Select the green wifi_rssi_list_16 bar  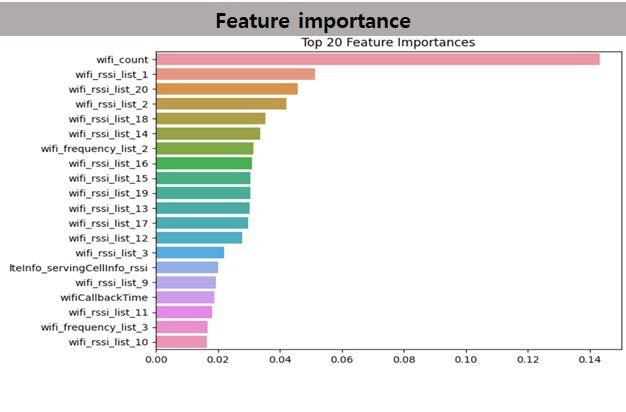coord(204,163)
